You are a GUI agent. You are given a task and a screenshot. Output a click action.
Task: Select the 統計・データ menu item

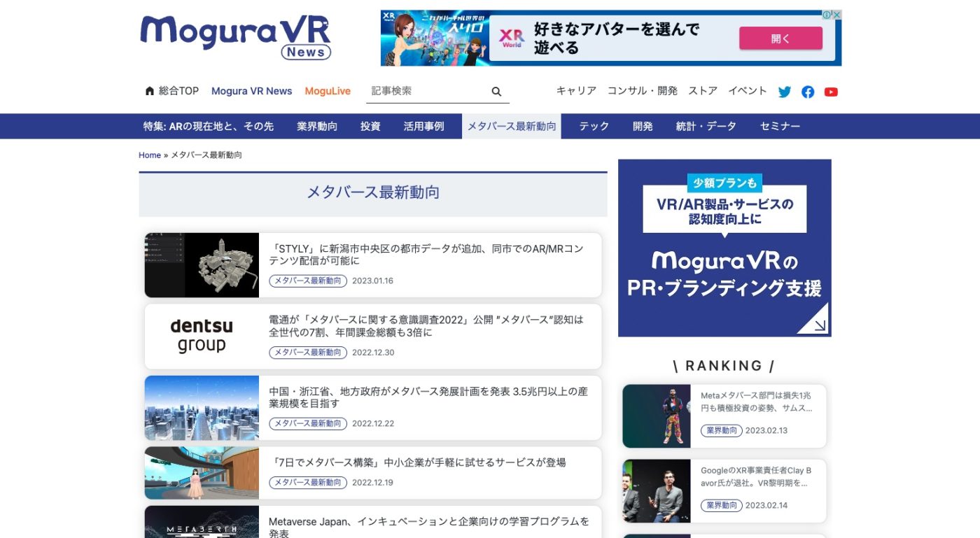pos(706,127)
